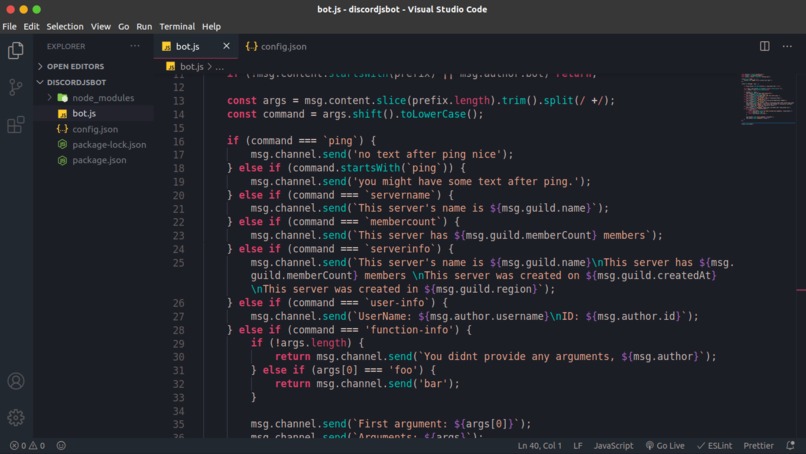The height and width of the screenshot is (454, 806).
Task: Click the code minimap preview
Action: [x=767, y=99]
